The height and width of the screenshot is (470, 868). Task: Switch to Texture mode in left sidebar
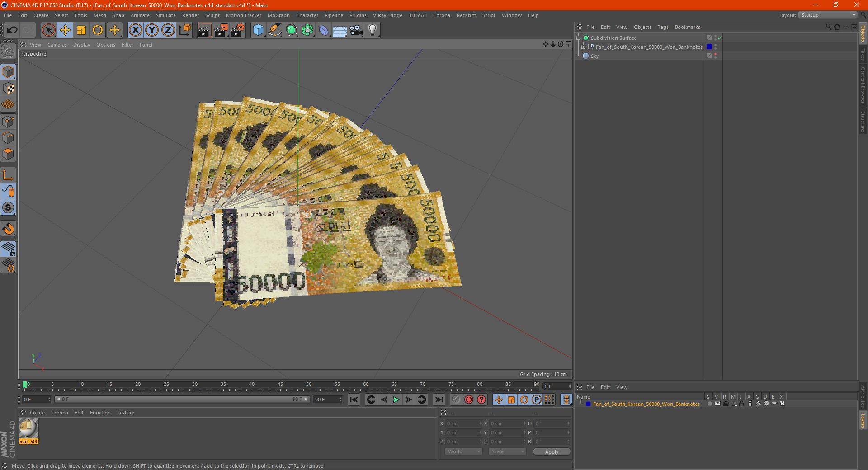[x=8, y=89]
